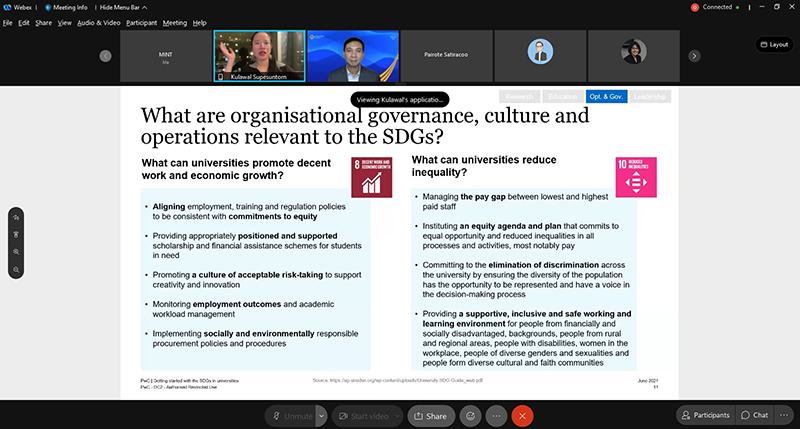This screenshot has height=429, width=800.
Task: Expand video options arrow beside Start video
Action: point(402,415)
